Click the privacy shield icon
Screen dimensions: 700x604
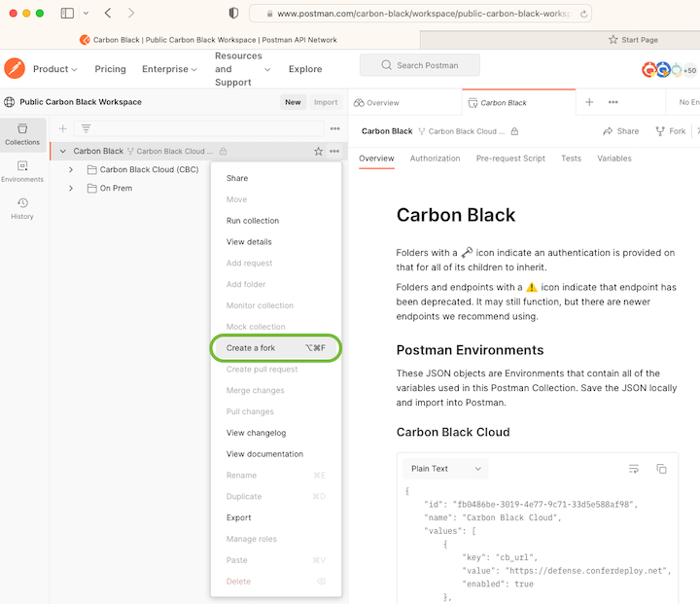click(x=233, y=14)
